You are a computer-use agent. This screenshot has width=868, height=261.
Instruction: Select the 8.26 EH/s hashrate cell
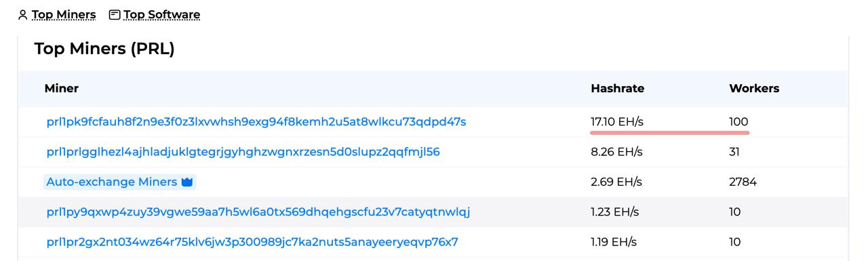tap(616, 152)
